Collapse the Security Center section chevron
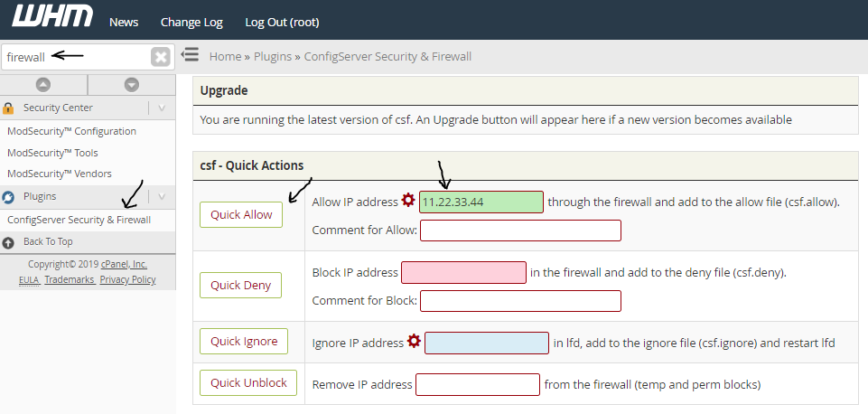868x414 pixels. (162, 108)
